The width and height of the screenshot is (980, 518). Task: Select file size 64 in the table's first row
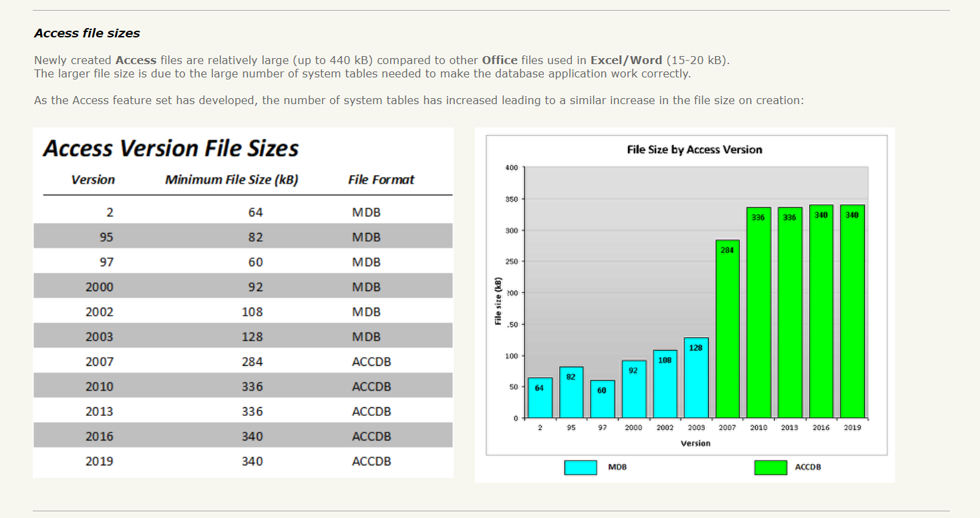[256, 212]
